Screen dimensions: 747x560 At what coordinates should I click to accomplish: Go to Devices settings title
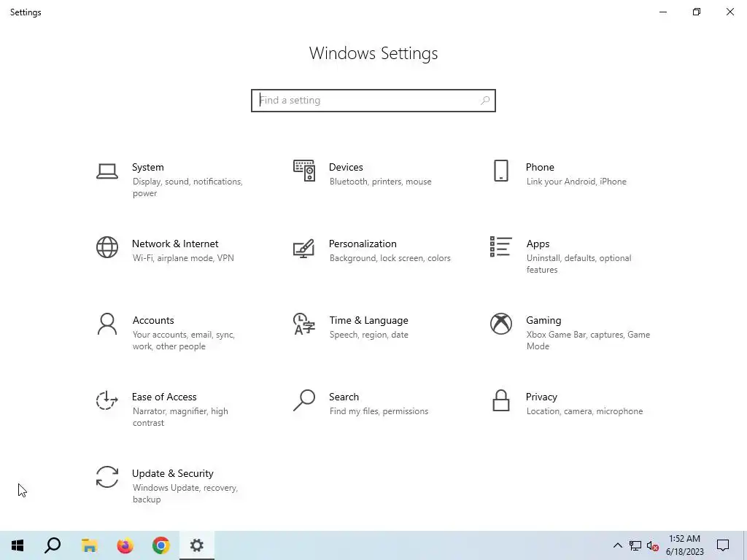click(346, 167)
